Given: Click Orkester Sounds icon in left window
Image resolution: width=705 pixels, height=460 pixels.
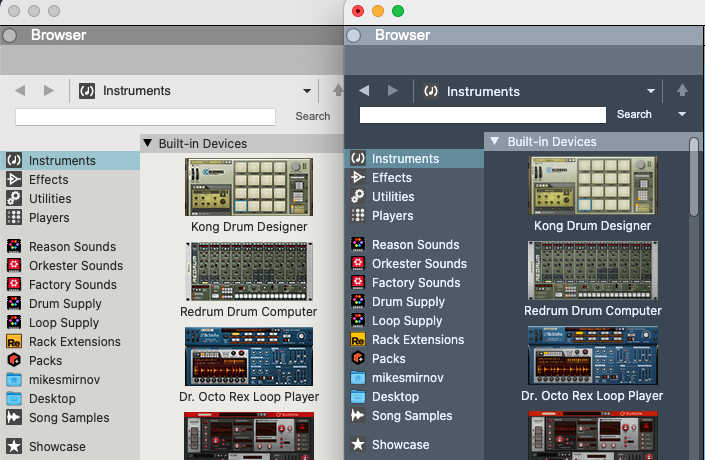Looking at the screenshot, I should click(x=14, y=265).
